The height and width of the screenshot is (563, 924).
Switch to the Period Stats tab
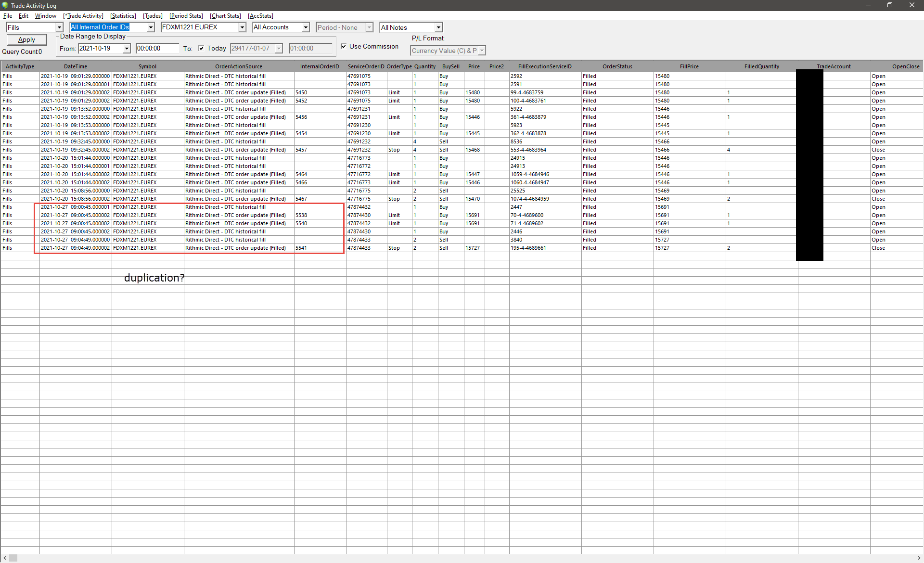[186, 16]
